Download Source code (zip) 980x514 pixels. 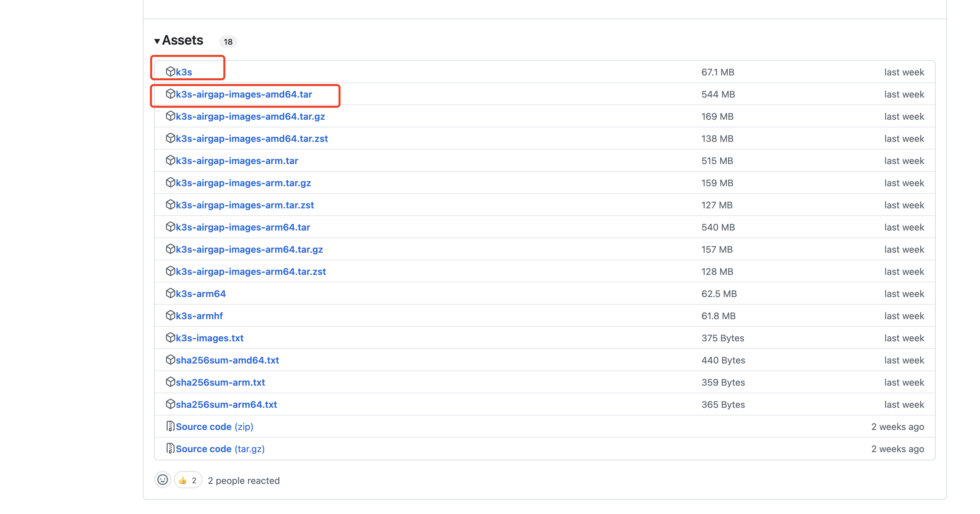click(x=215, y=426)
